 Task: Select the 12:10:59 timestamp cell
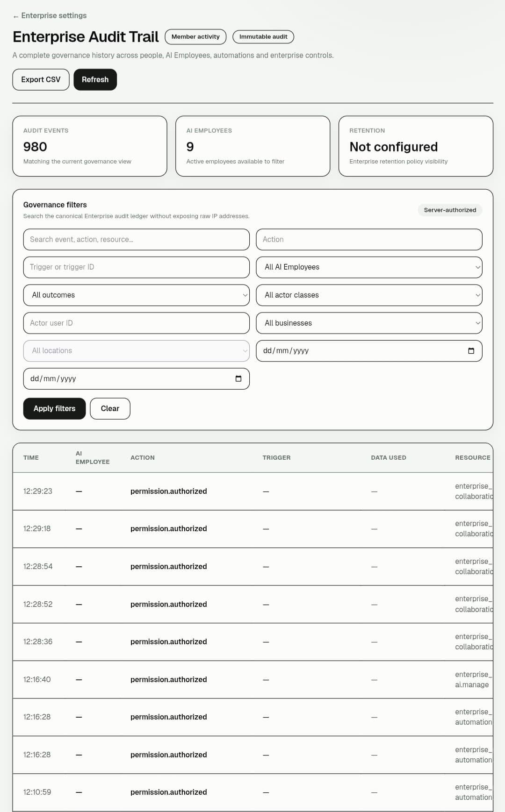[37, 792]
